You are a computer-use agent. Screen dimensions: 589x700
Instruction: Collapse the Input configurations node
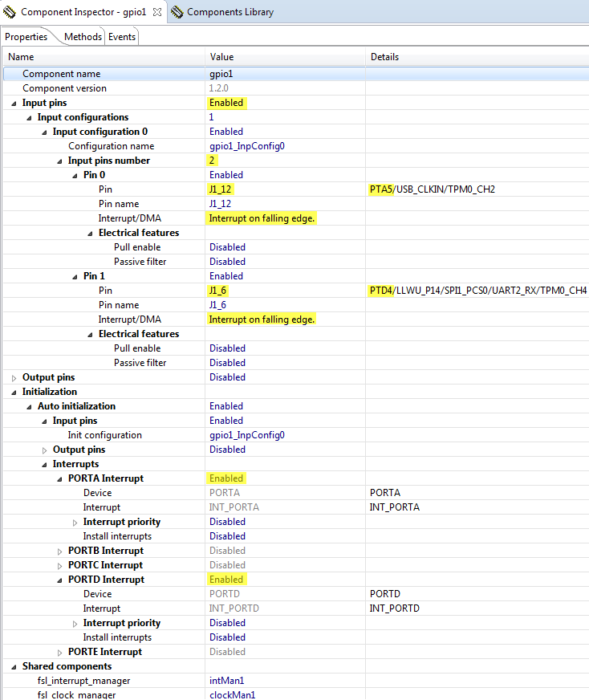29,118
